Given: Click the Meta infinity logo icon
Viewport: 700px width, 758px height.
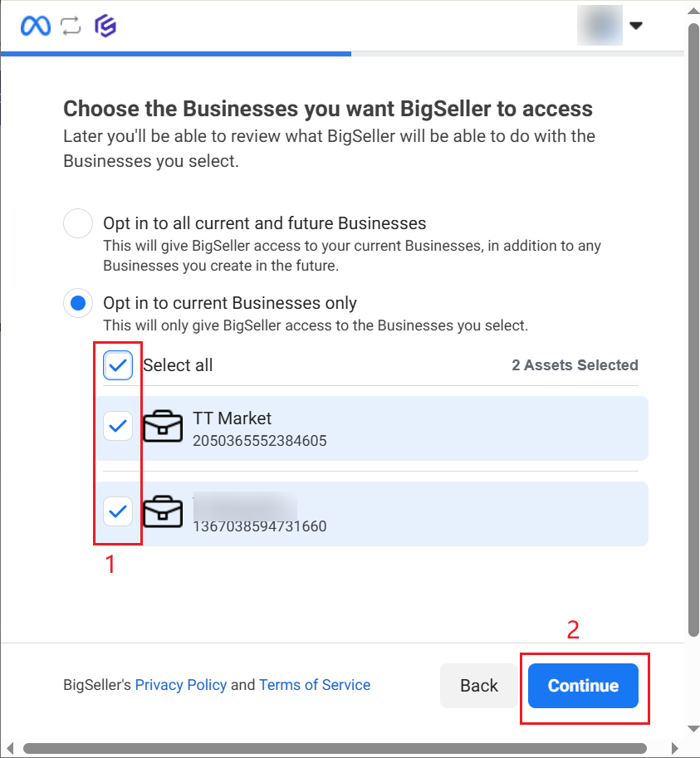Looking at the screenshot, I should click(x=35, y=26).
